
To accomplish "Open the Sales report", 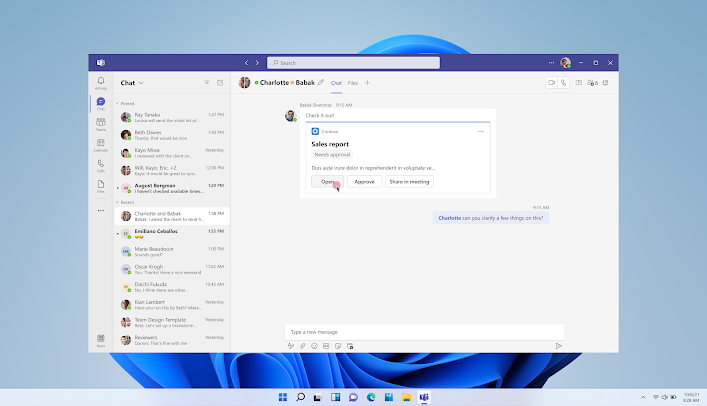I will [327, 181].
